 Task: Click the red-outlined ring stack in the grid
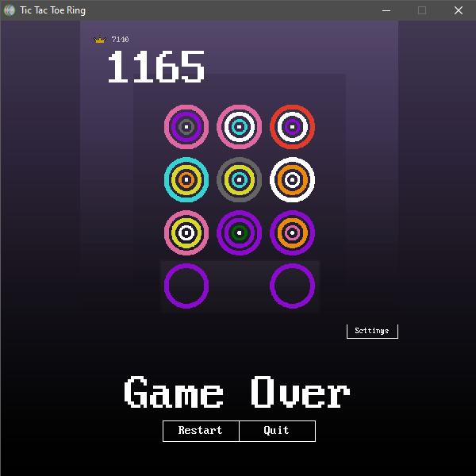coord(293,127)
